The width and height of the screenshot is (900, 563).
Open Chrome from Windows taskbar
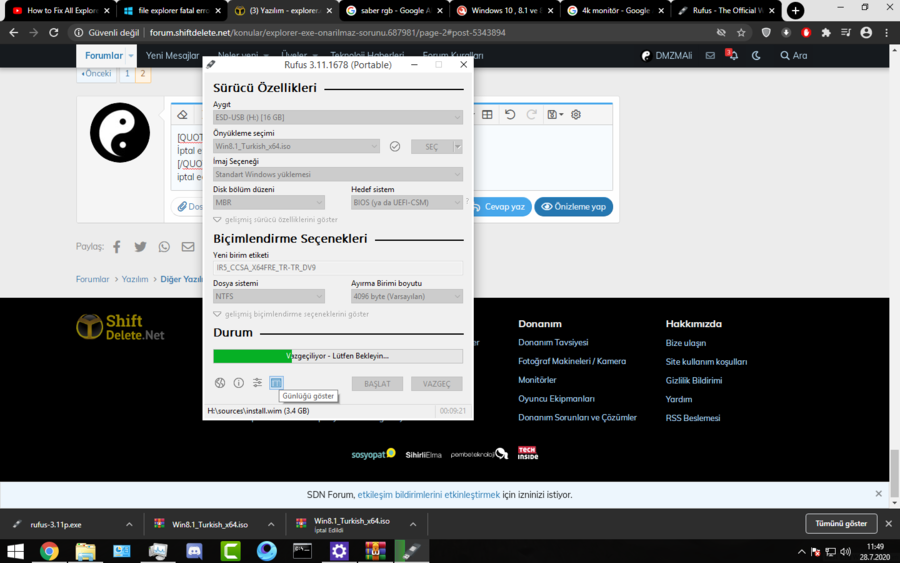(49, 552)
